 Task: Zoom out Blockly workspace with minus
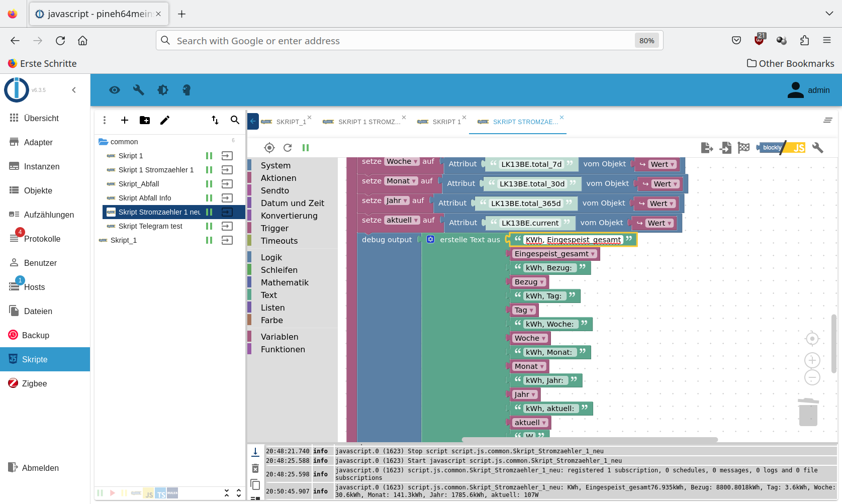[x=812, y=377]
